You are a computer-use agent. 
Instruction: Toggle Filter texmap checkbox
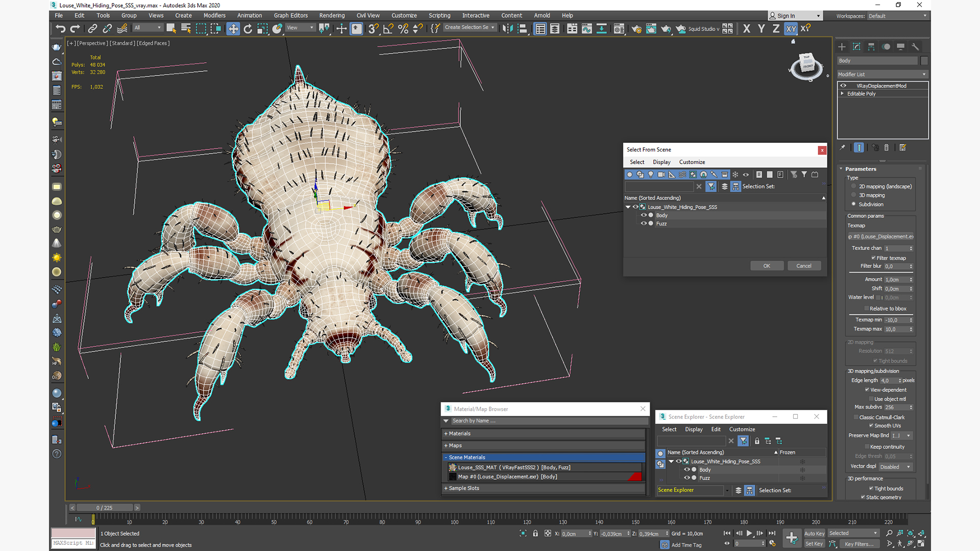(x=873, y=258)
